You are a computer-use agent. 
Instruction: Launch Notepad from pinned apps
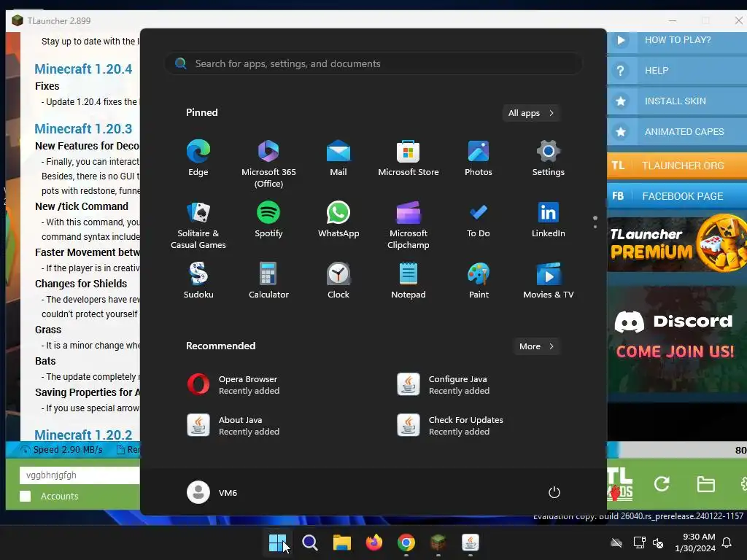pos(409,281)
